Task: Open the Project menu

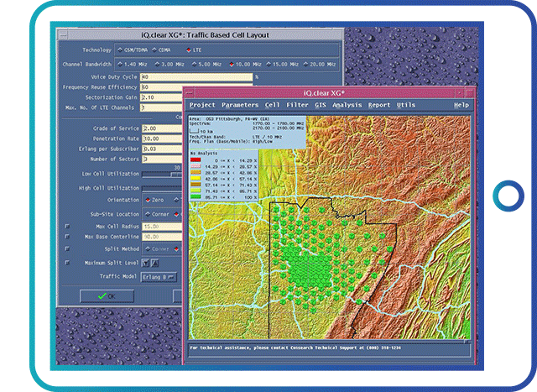Action: pyautogui.click(x=202, y=105)
